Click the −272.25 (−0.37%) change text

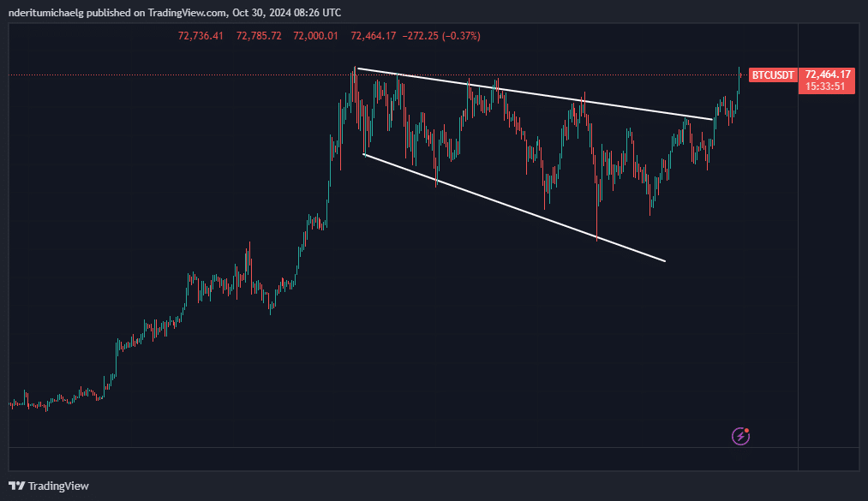pyautogui.click(x=442, y=36)
